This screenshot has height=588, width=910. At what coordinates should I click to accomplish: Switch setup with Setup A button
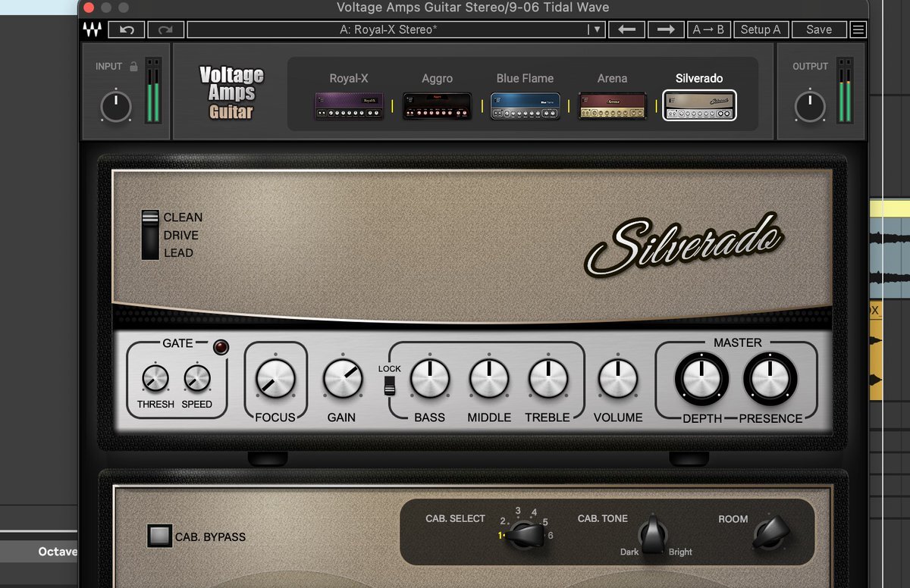click(x=761, y=30)
